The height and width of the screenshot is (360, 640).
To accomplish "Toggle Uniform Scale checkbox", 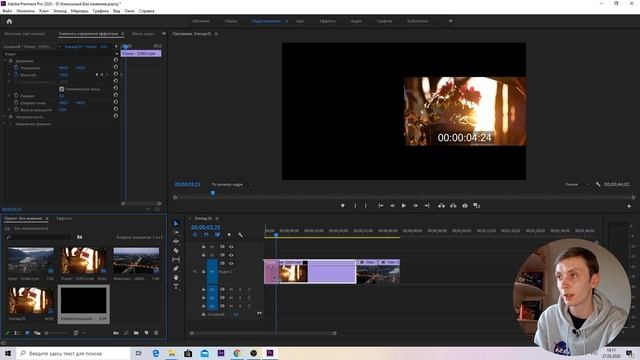I will (x=62, y=89).
